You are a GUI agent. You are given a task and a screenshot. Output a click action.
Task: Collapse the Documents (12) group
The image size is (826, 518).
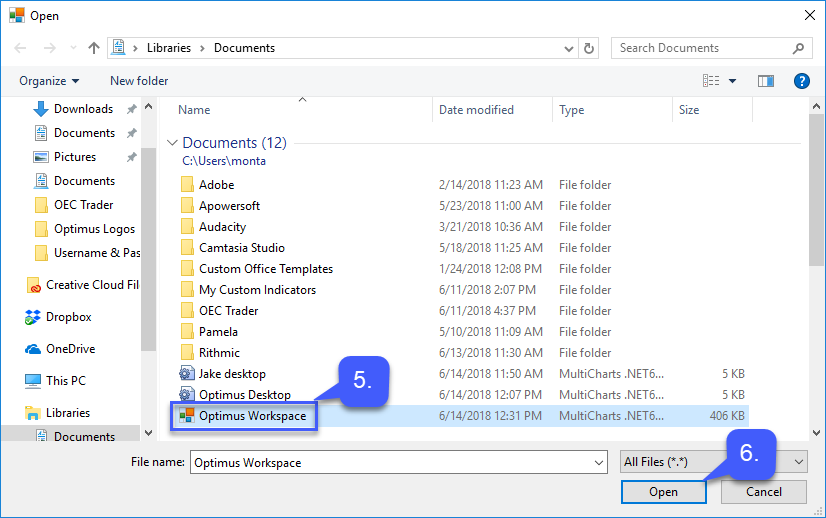click(x=172, y=143)
